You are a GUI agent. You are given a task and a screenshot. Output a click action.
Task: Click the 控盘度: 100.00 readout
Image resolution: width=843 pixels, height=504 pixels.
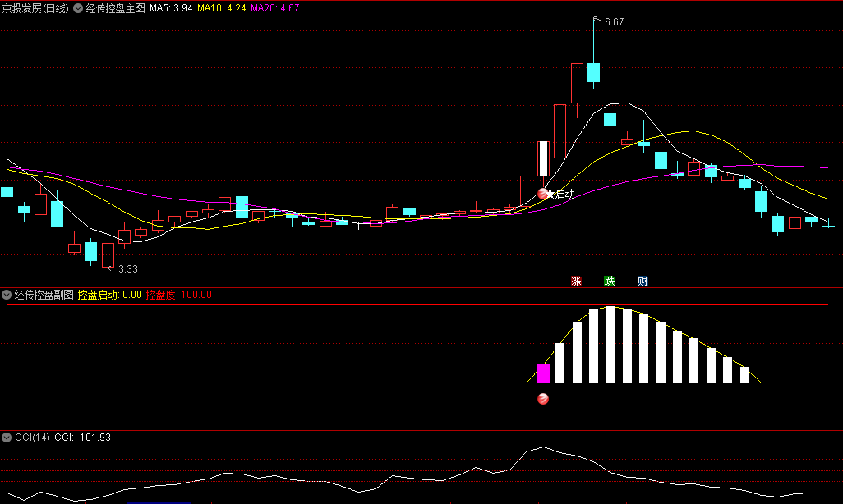[x=179, y=295]
